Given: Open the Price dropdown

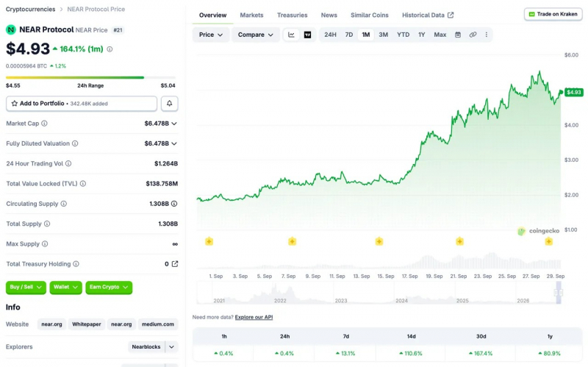Looking at the screenshot, I should point(211,35).
